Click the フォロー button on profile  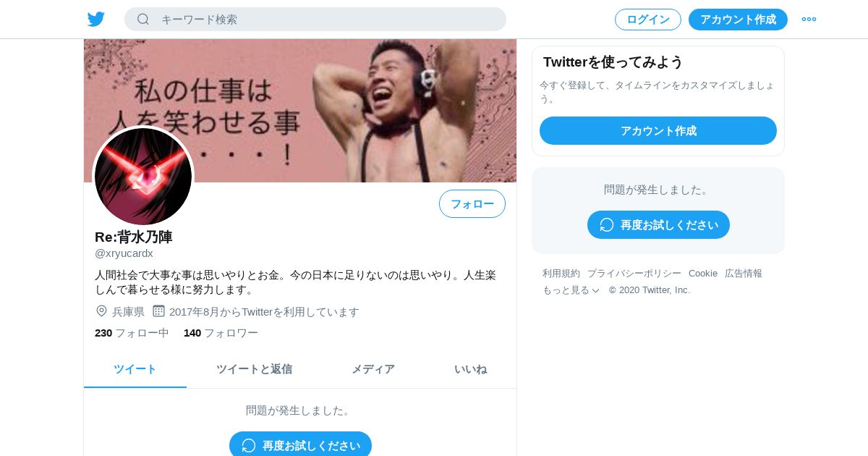tap(472, 203)
